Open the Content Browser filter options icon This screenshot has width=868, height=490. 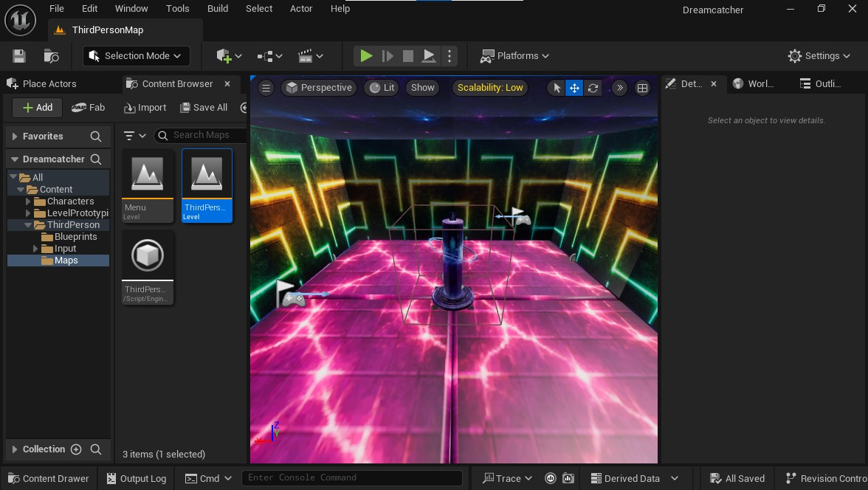[135, 135]
